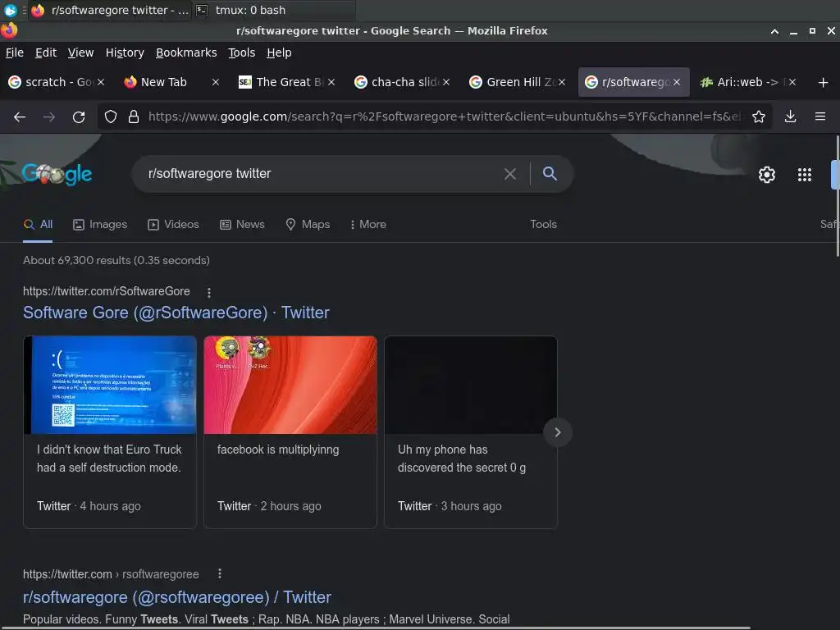Click the site security padlock icon

134,116
